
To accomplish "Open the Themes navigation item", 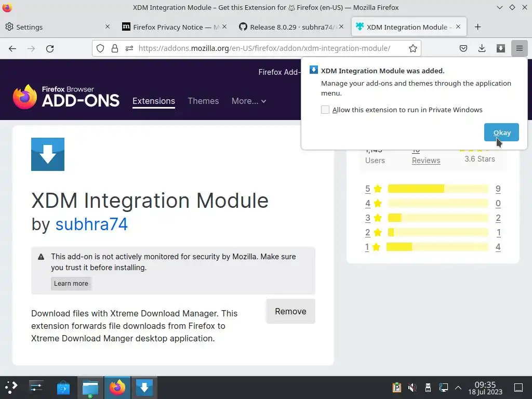I will point(203,101).
